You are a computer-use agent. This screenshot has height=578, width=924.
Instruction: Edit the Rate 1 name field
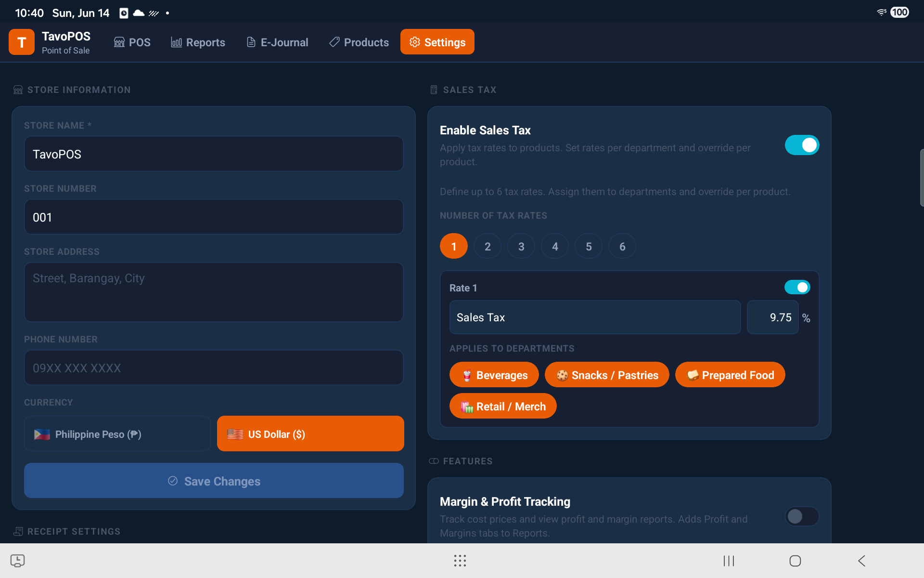595,317
